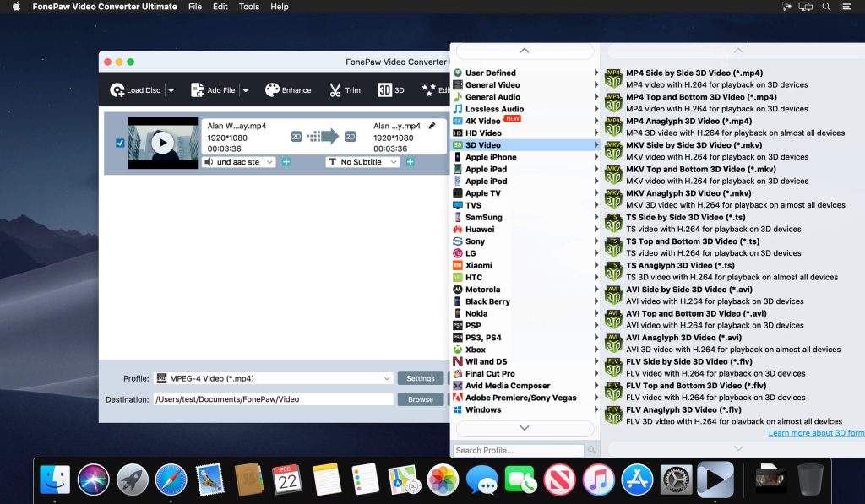Click the Settings button next to Profile
Image resolution: width=865 pixels, height=504 pixels.
420,378
